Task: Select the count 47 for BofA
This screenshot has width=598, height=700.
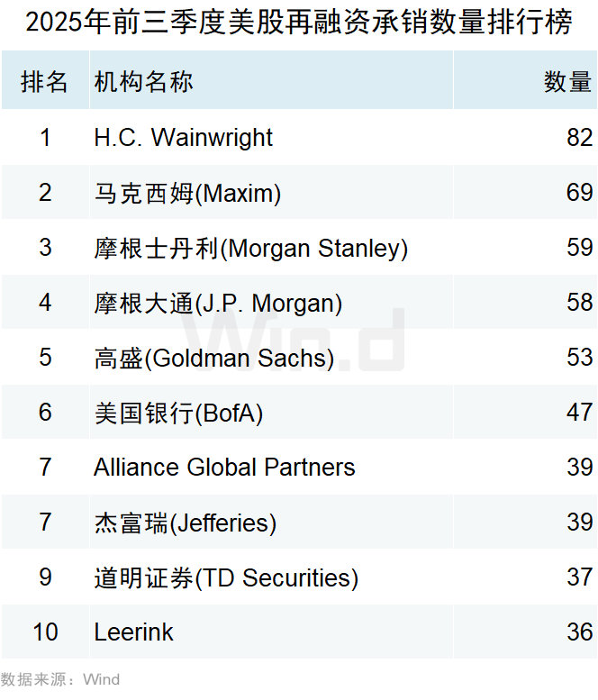Action: point(580,413)
